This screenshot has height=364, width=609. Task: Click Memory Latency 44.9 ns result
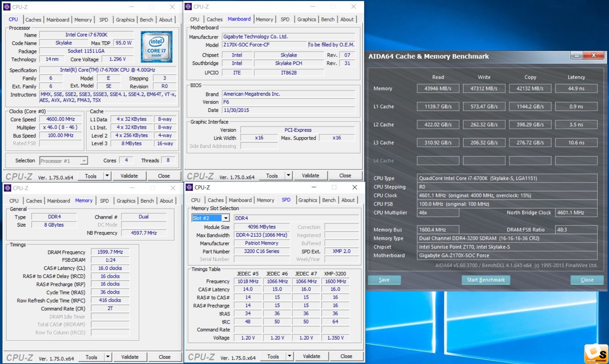[x=576, y=88]
